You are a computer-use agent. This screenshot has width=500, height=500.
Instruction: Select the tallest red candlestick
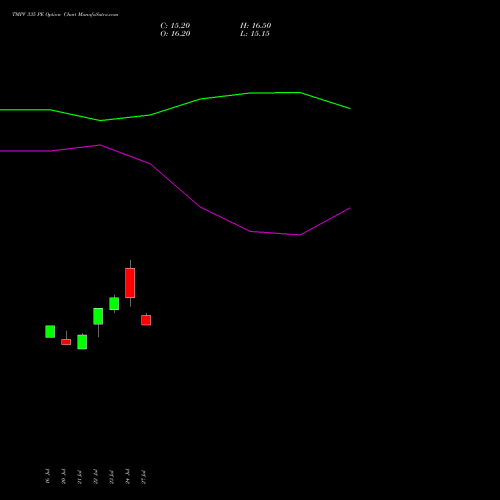pyautogui.click(x=130, y=283)
